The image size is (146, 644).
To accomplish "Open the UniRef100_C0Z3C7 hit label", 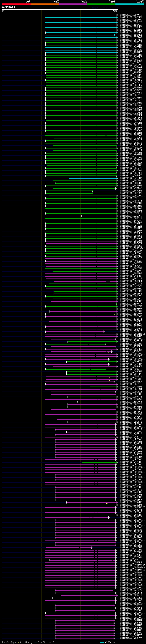I will click(131, 17).
